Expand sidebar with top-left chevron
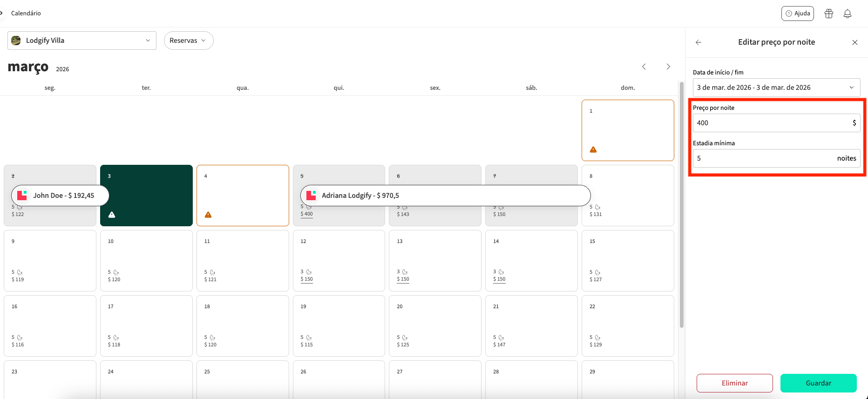This screenshot has width=868, height=399. pos(2,13)
